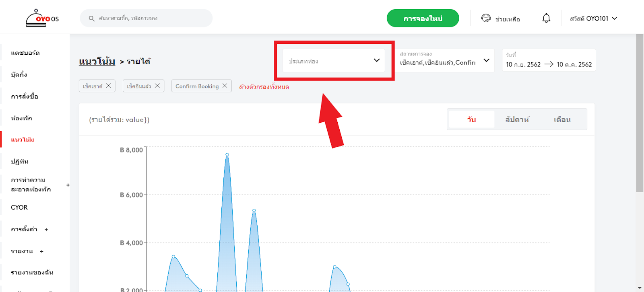644x292 pixels.
Task: Open the booking status dropdown
Action: click(445, 60)
